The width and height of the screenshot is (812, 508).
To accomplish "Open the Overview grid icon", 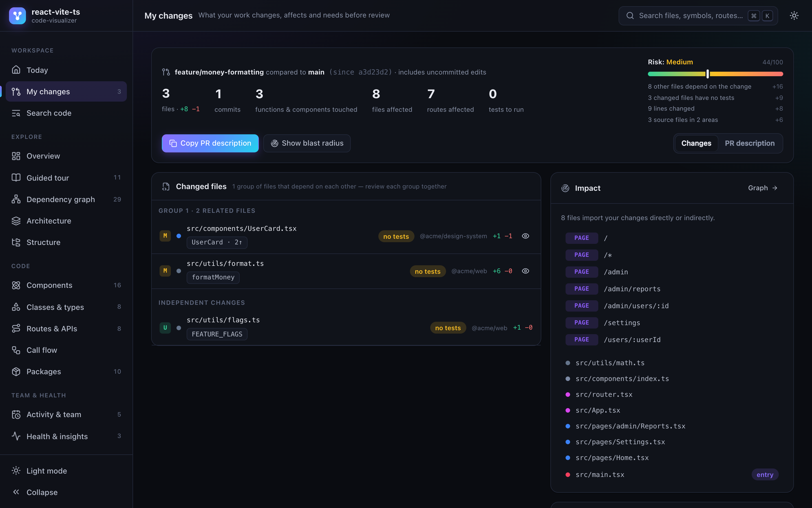I will pos(16,156).
